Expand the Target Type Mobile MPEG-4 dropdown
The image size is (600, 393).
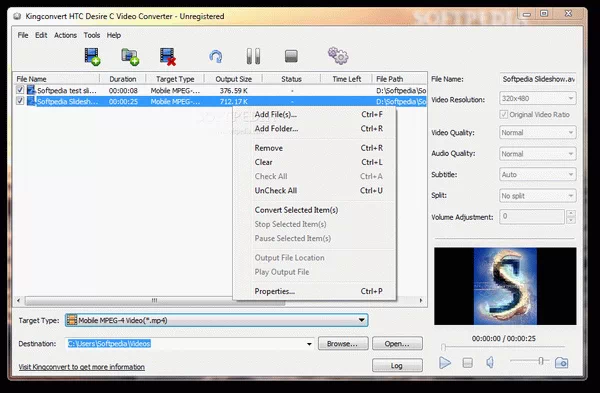[x=361, y=320]
